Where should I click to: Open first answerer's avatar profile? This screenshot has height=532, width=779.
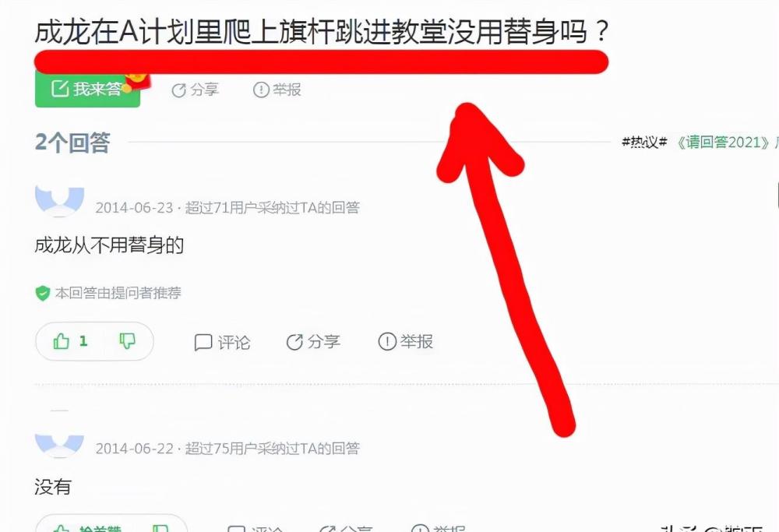[x=60, y=201]
